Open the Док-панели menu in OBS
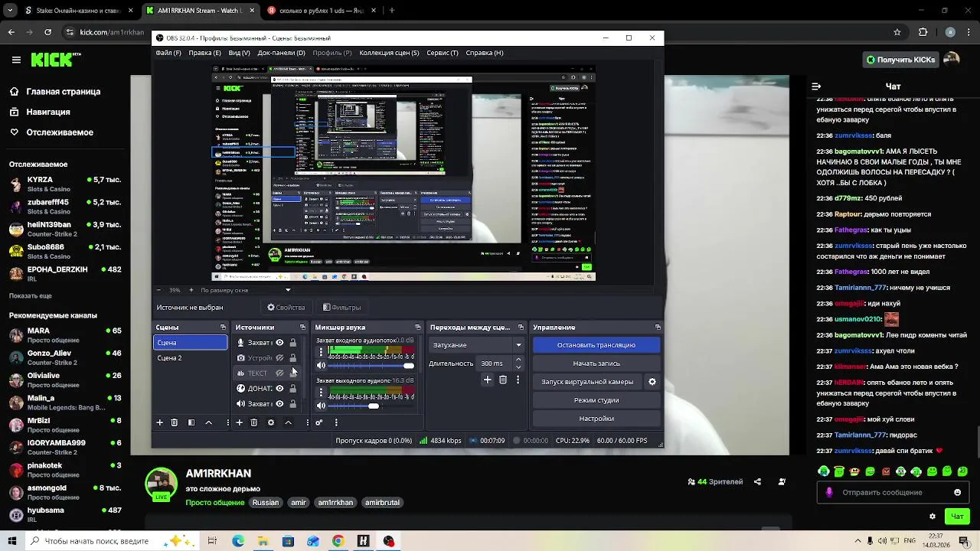Viewport: 980px width, 551px height. [281, 53]
